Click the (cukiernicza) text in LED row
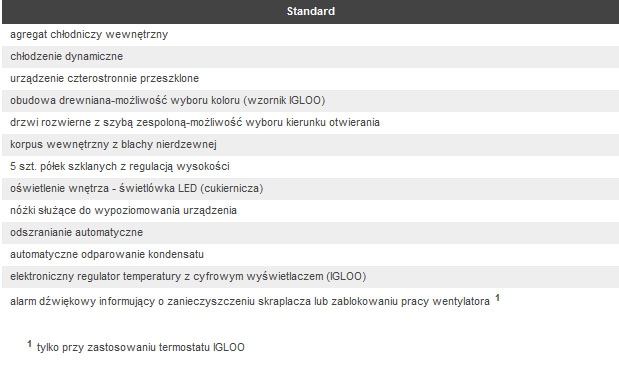 232,189
